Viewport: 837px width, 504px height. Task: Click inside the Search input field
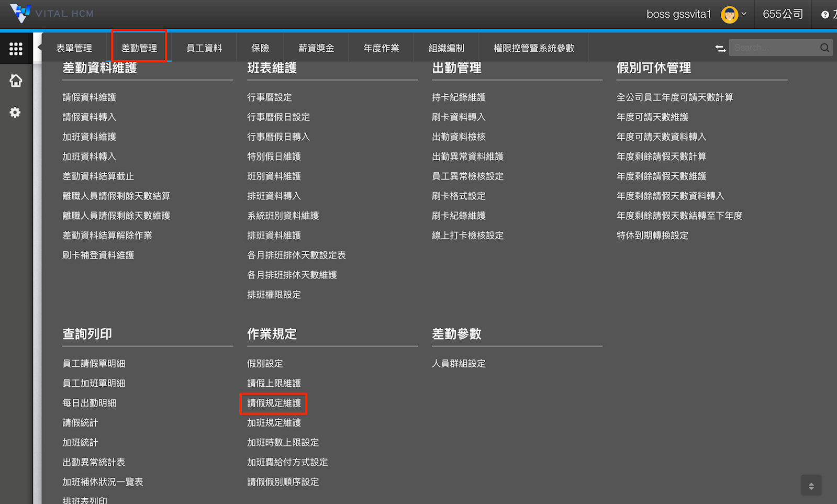(774, 48)
